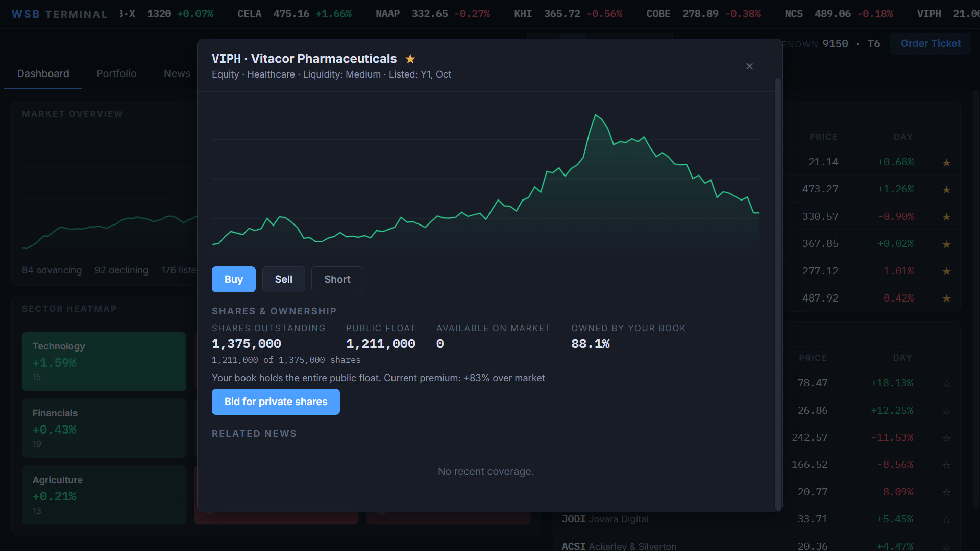Select the Buy action

[x=234, y=279]
